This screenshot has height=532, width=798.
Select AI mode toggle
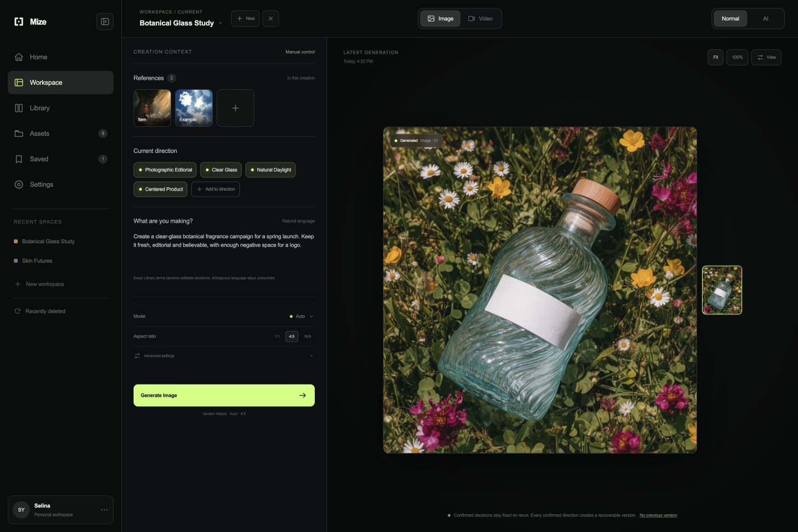(x=765, y=18)
